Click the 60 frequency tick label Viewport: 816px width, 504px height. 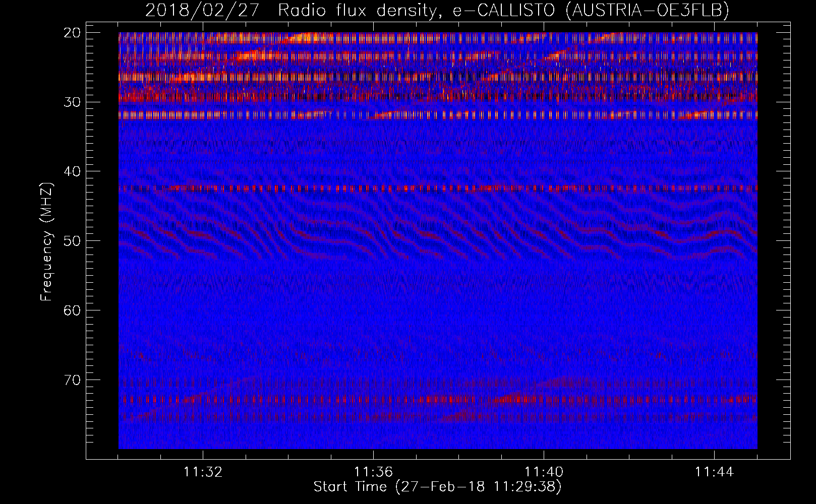(x=72, y=310)
